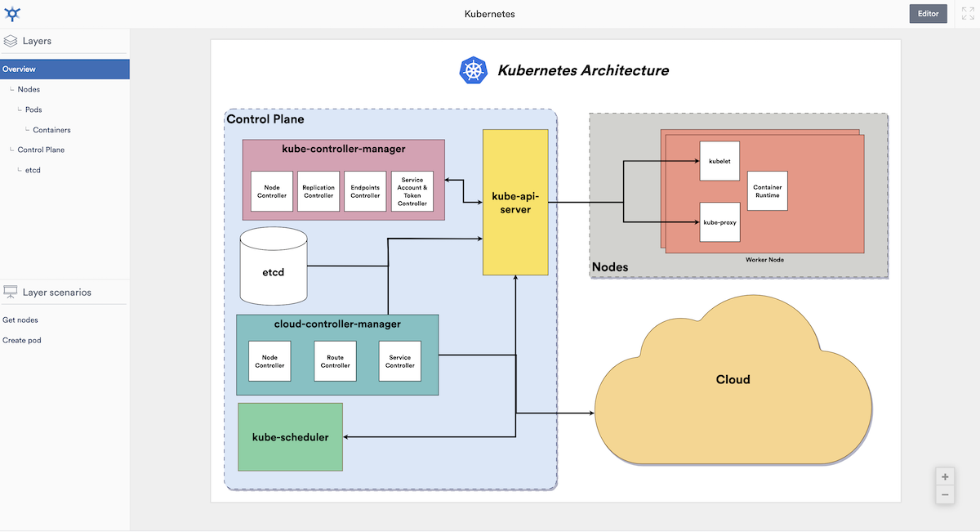This screenshot has height=532, width=980.
Task: Select the Cloud shape in the diagram
Action: (x=733, y=379)
